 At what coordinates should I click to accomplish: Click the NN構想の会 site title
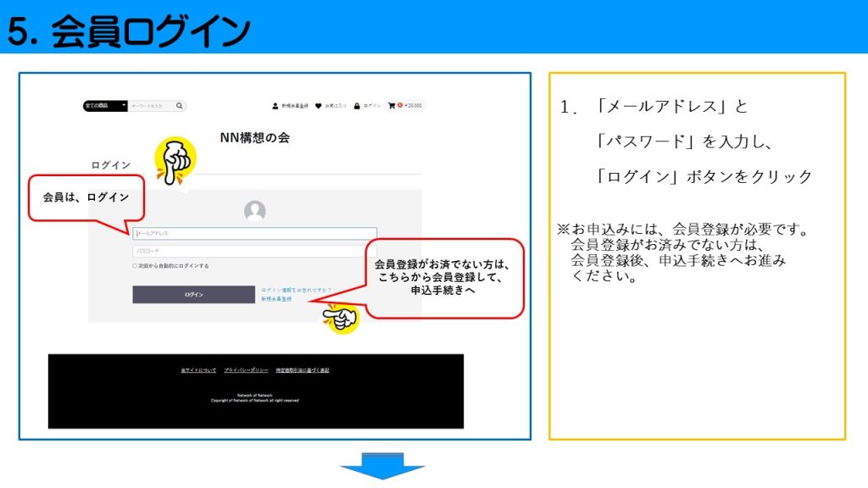(254, 138)
